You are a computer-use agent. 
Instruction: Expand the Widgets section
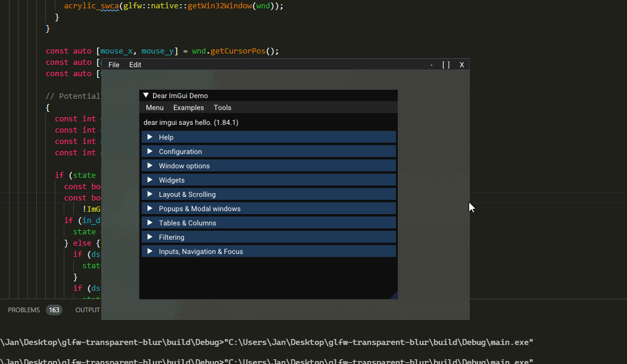pyautogui.click(x=269, y=180)
